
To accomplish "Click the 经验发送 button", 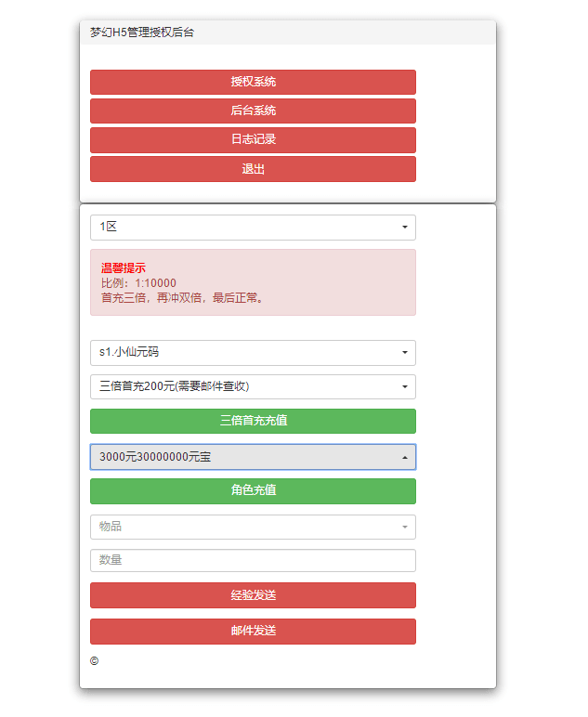I will (253, 595).
